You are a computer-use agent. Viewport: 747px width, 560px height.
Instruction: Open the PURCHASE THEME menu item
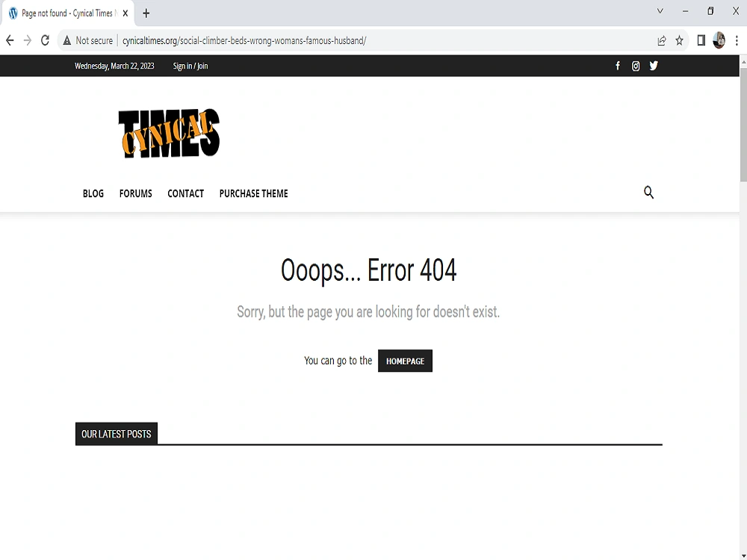[253, 193]
